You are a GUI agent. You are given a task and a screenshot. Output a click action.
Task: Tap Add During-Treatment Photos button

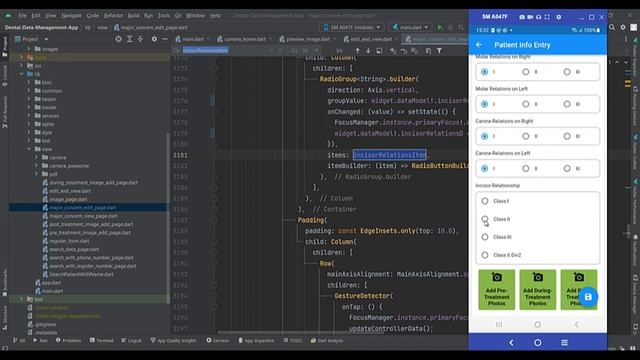tap(538, 289)
